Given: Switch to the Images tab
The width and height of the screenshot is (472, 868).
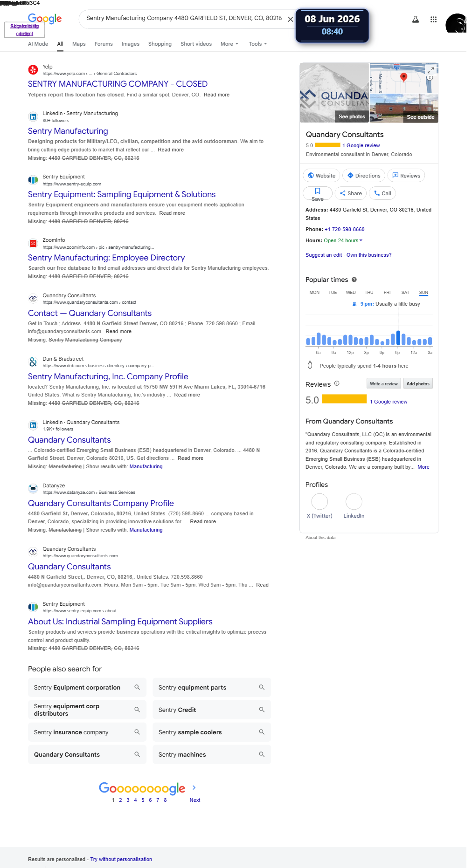Looking at the screenshot, I should click(131, 44).
